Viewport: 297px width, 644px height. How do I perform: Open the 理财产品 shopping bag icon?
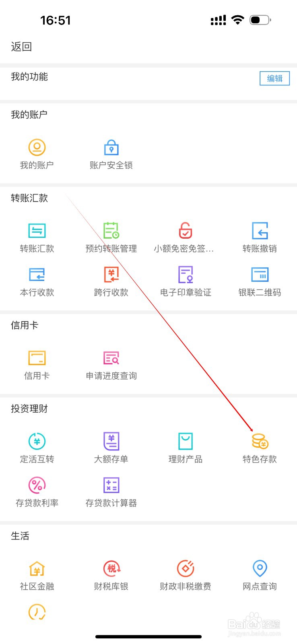coord(186,441)
